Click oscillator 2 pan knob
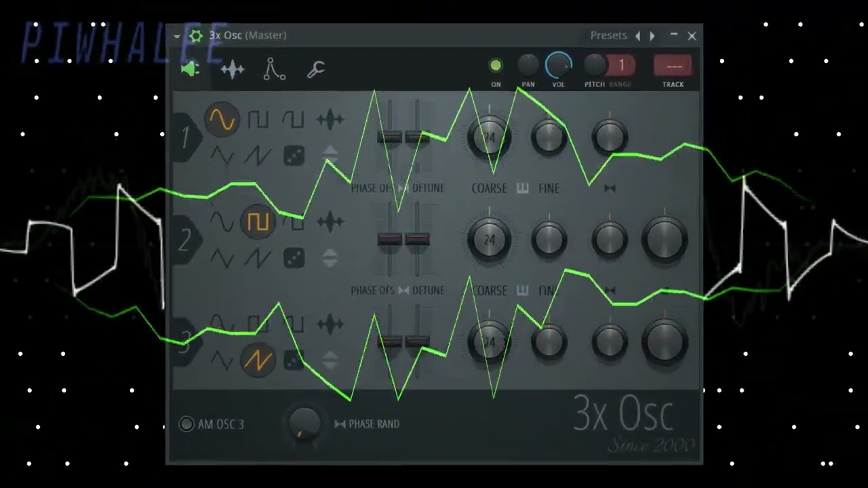868x488 pixels. [x=610, y=240]
